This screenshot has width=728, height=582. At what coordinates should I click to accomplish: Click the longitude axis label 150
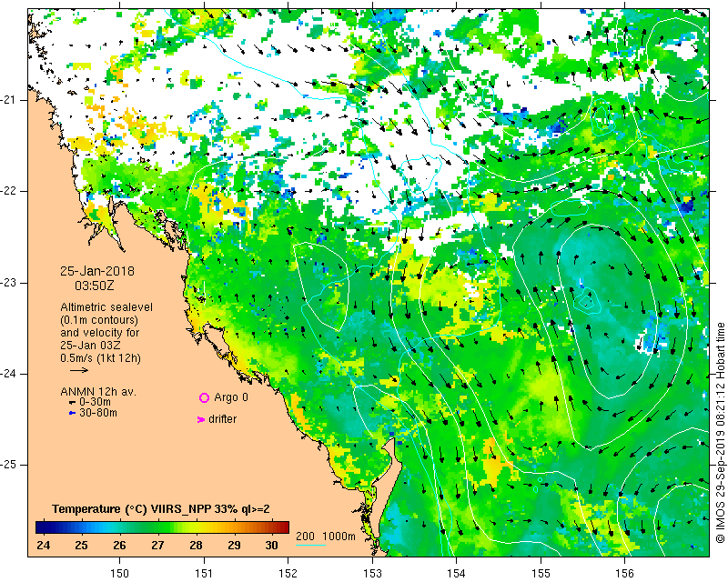click(120, 574)
